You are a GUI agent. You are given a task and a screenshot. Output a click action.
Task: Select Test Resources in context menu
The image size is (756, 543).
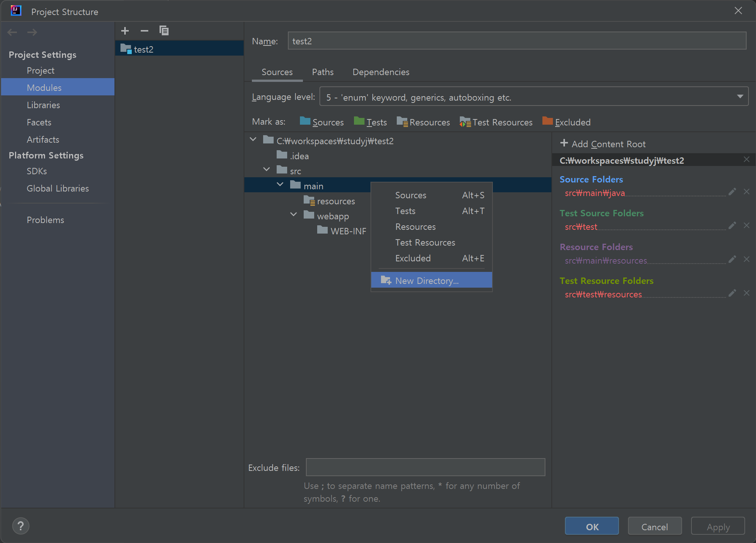(425, 243)
